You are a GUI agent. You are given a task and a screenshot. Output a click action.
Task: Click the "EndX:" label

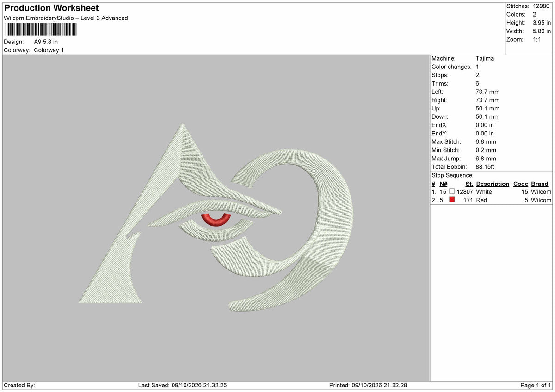[440, 125]
